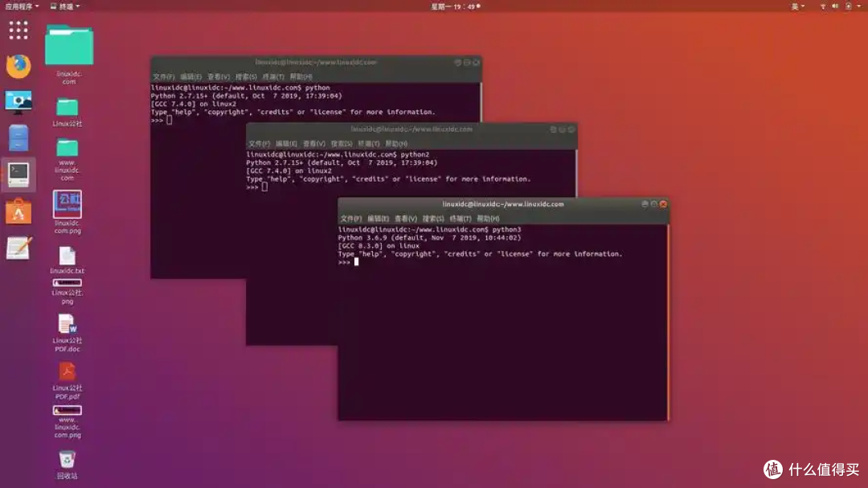Launch Firefox from the dock
The image size is (868, 488).
[18, 67]
